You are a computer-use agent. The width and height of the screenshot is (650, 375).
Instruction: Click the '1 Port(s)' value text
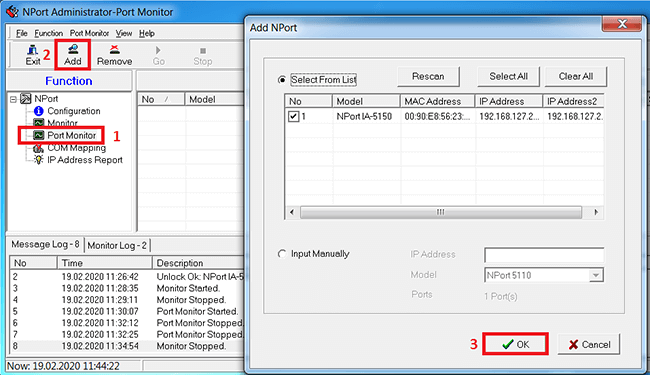[x=501, y=296]
